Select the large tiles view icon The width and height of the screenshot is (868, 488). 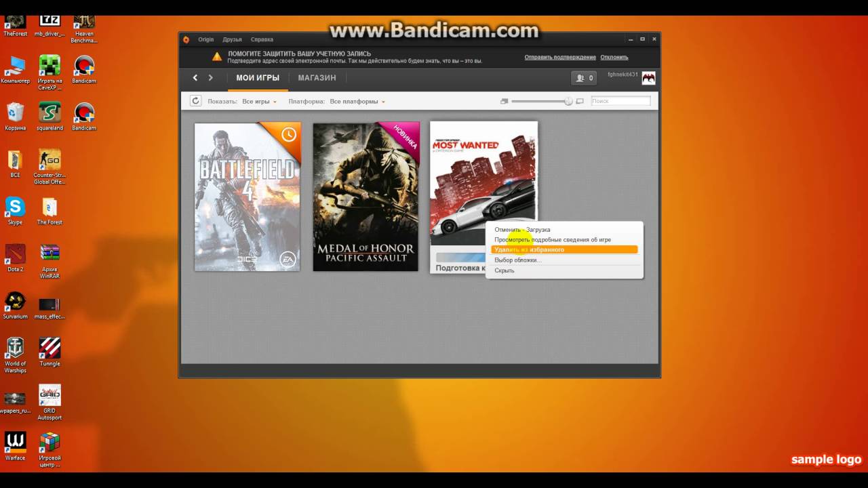click(x=580, y=101)
